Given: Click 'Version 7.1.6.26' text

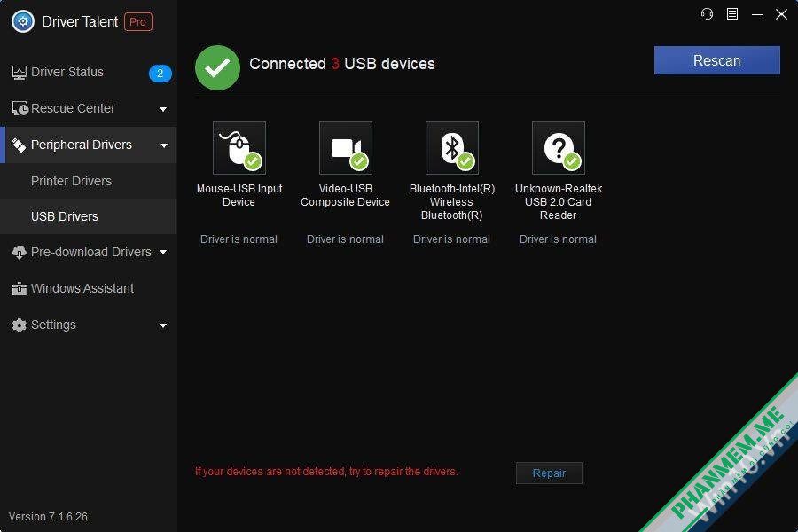Looking at the screenshot, I should 49,517.
